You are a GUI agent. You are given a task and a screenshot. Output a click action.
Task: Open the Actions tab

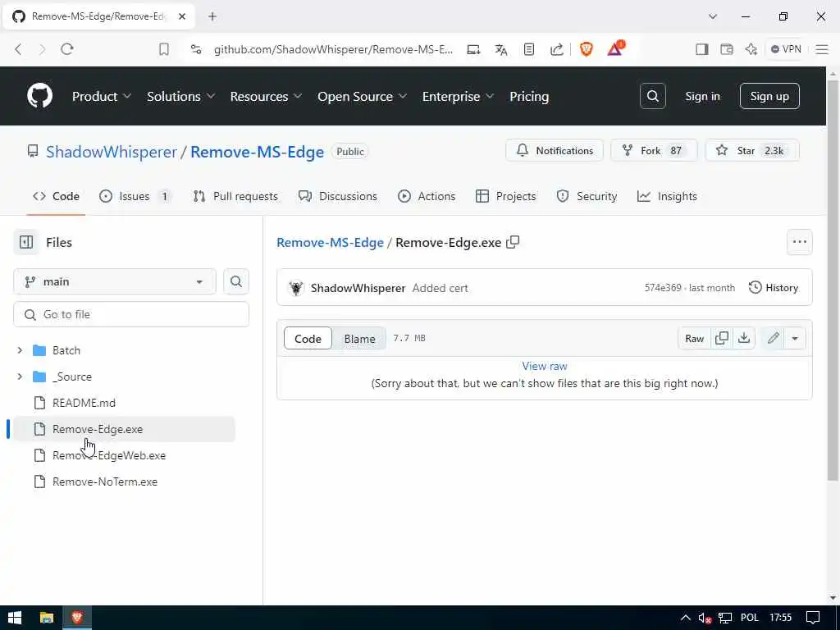pyautogui.click(x=427, y=196)
